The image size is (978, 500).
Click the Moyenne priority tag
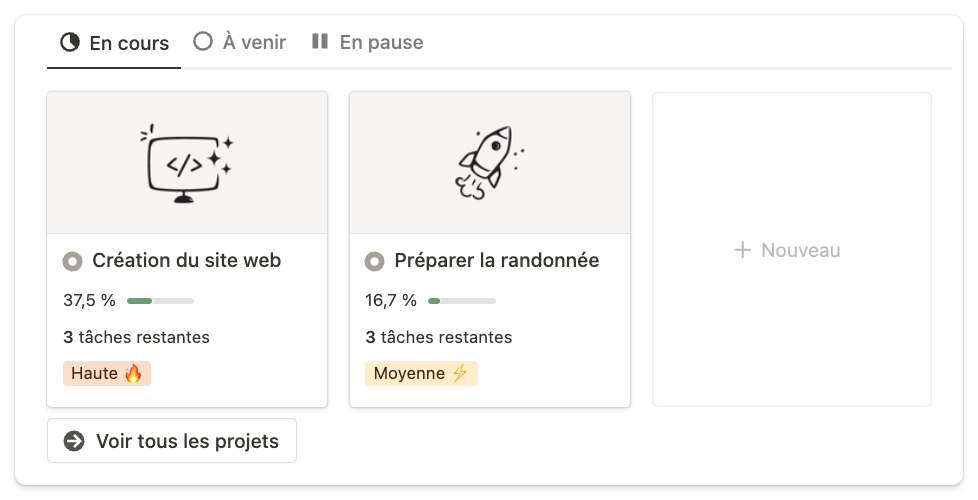coord(420,374)
